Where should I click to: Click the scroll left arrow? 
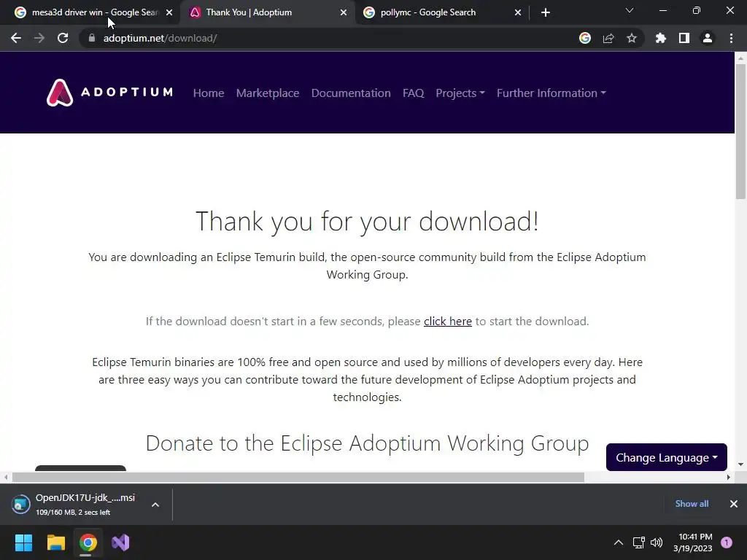coord(6,477)
